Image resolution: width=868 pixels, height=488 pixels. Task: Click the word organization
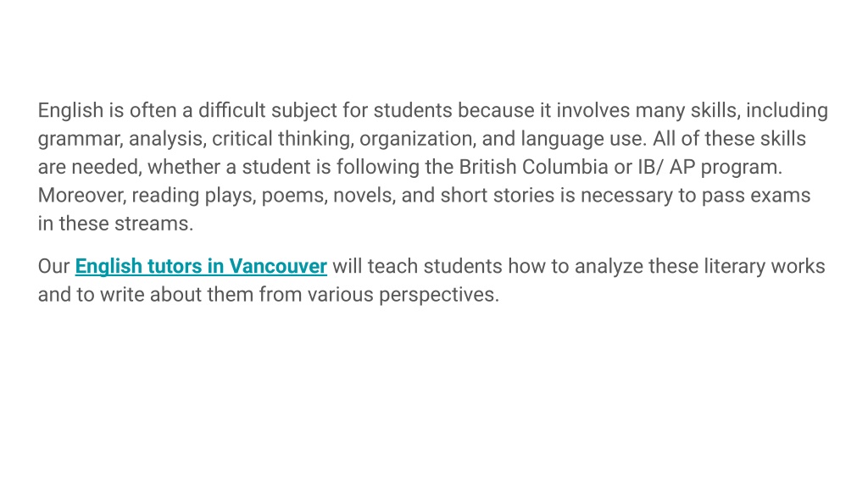(417, 139)
